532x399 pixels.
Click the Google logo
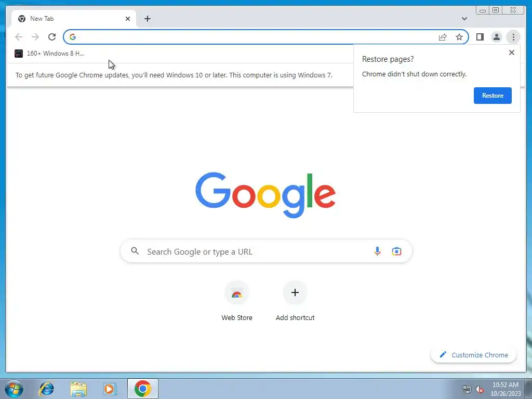click(x=265, y=195)
